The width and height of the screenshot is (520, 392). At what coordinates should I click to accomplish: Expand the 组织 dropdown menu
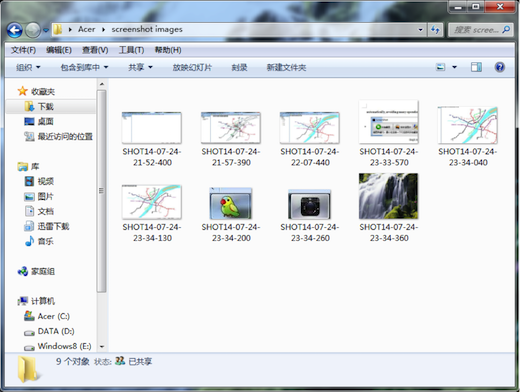[x=28, y=67]
